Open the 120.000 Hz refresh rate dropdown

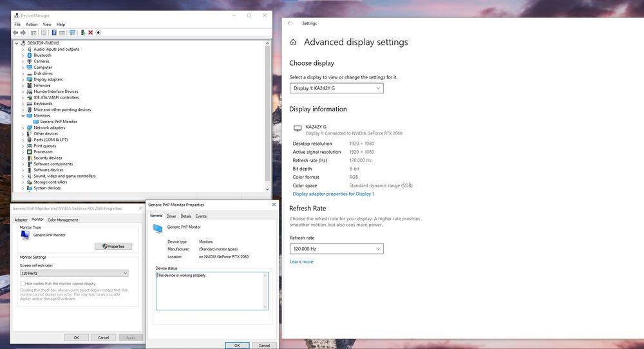336,249
